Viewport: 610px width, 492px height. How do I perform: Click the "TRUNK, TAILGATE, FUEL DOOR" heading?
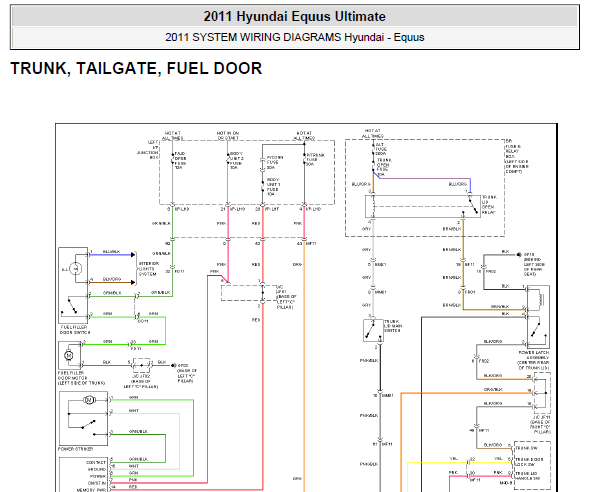tap(136, 68)
